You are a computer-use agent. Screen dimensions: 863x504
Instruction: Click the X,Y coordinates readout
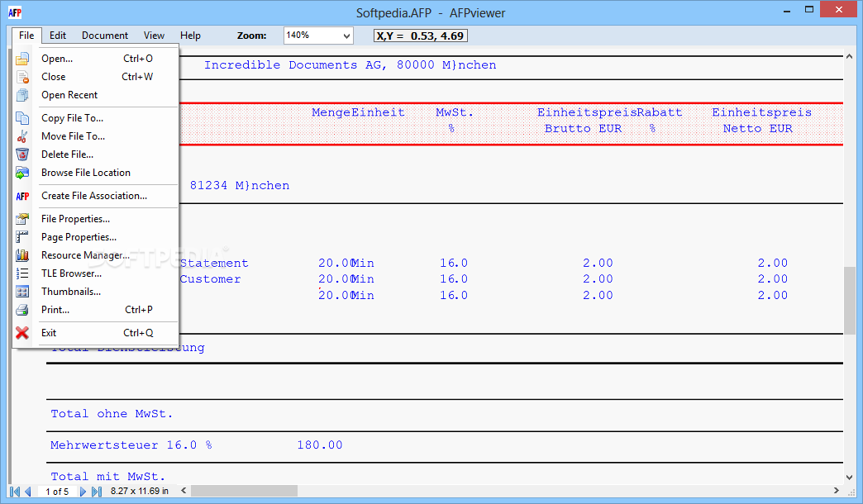click(x=421, y=36)
